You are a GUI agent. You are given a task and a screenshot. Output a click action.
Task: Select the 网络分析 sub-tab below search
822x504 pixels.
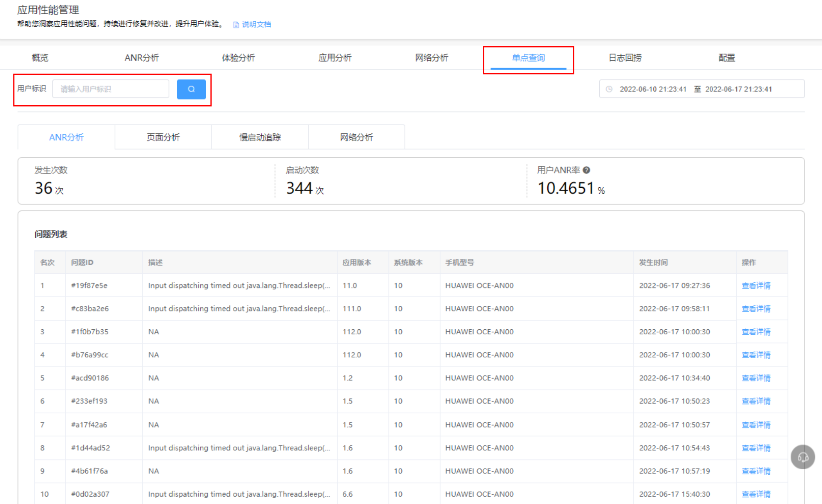356,137
